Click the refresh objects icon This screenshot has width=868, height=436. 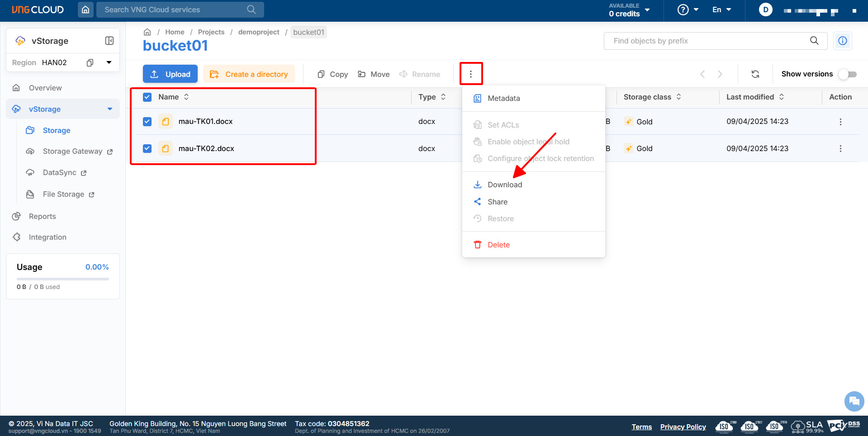pos(755,74)
